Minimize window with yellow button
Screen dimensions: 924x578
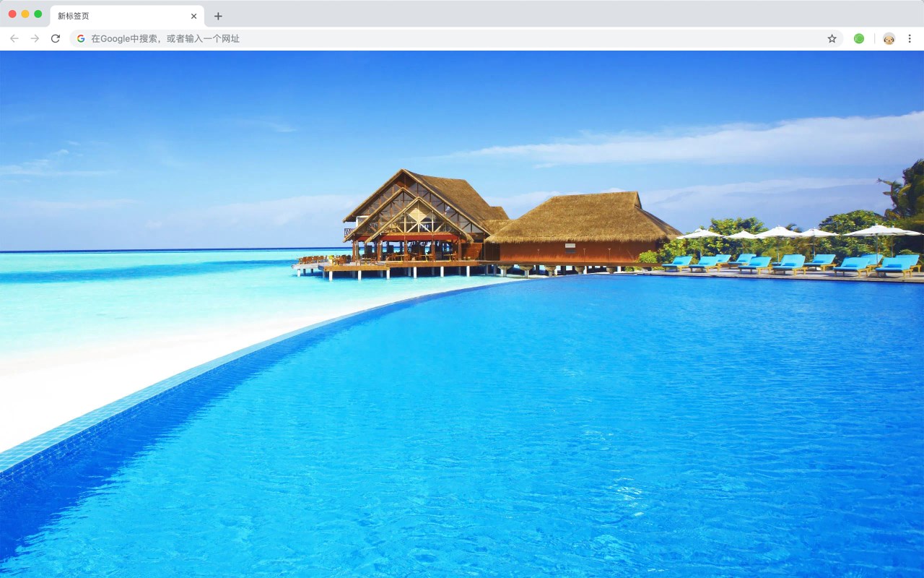pyautogui.click(x=25, y=14)
